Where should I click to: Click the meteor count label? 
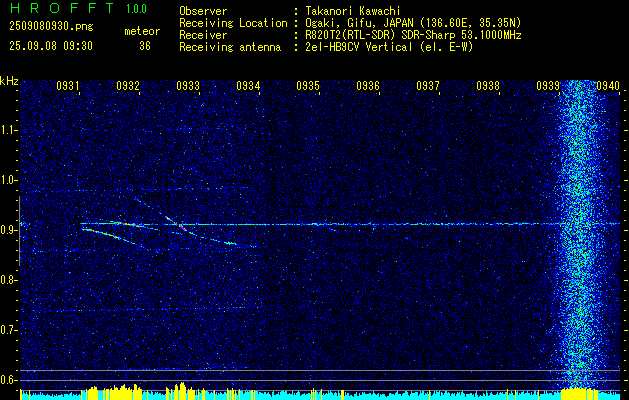pos(142,31)
